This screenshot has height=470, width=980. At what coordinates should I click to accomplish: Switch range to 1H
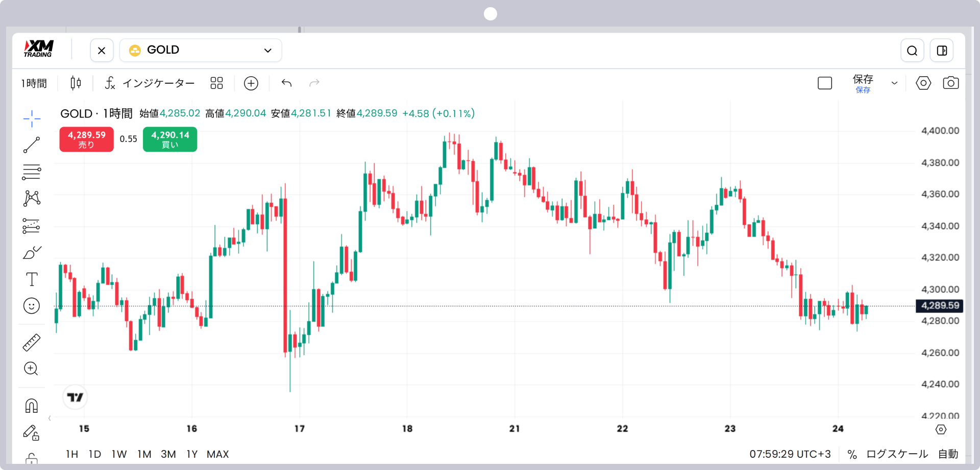(72, 454)
